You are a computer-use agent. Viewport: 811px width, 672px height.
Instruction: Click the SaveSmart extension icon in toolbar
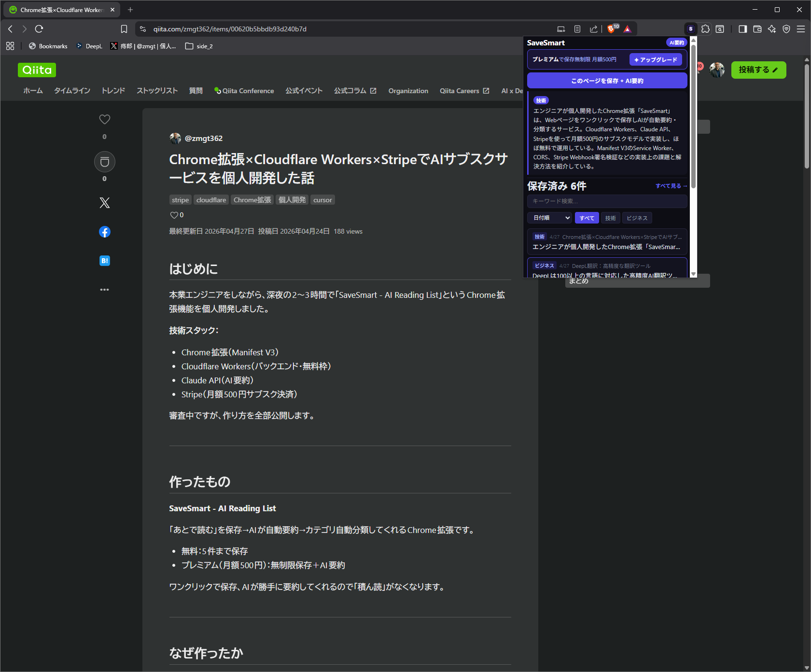[x=691, y=29]
